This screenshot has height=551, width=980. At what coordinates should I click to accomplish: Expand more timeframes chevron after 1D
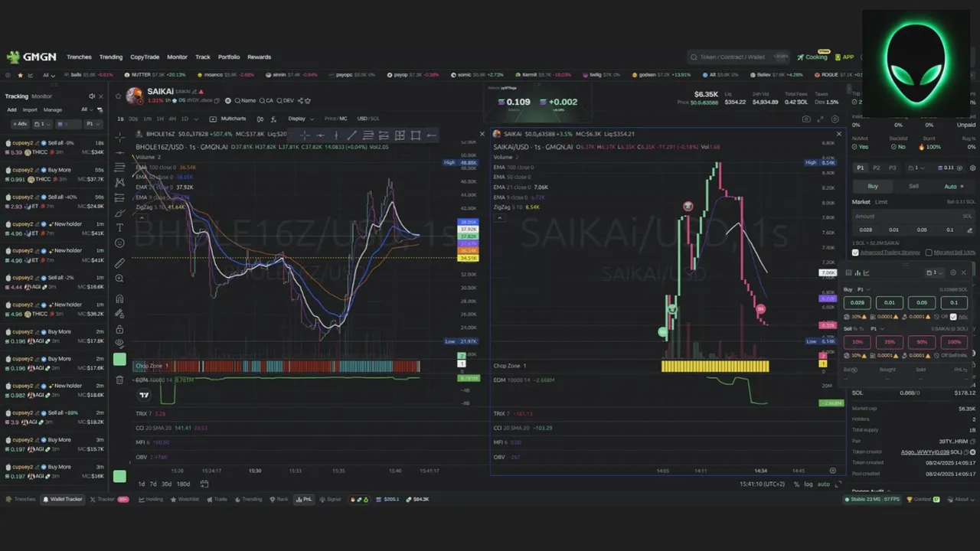196,119
